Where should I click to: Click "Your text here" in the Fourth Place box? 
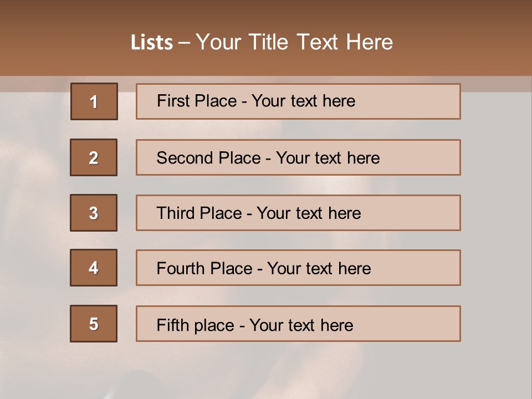pos(319,269)
